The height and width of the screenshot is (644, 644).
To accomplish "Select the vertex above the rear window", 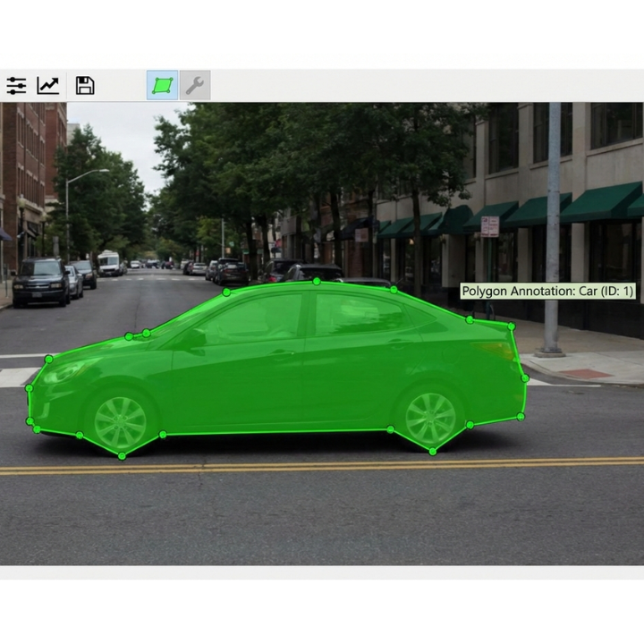I will click(394, 289).
